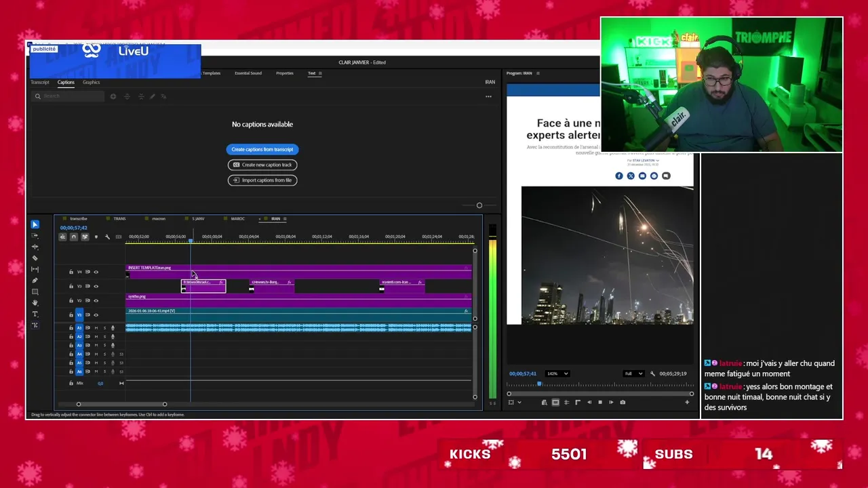
Task: Click timeline playhead timecode 00;00;57;42
Action: [73, 228]
